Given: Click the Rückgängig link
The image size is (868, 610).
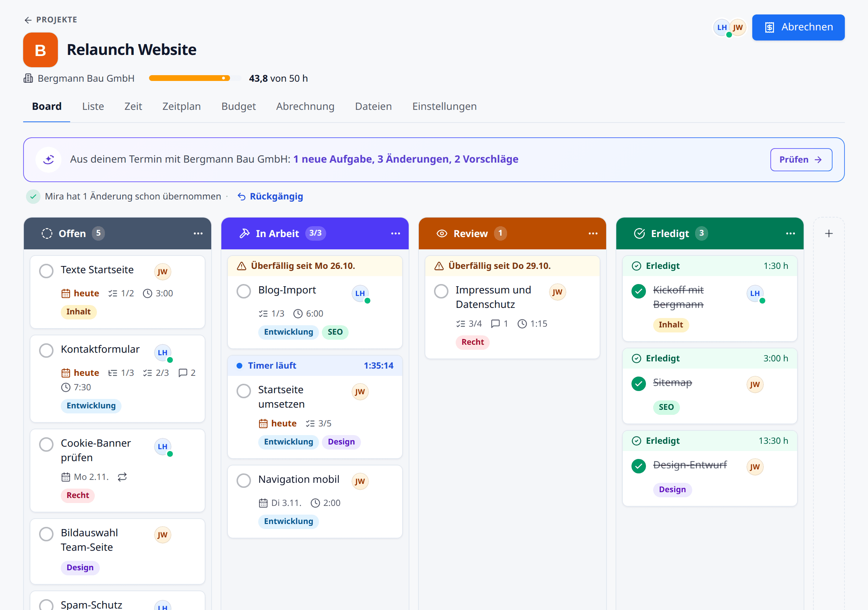Looking at the screenshot, I should pyautogui.click(x=270, y=197).
